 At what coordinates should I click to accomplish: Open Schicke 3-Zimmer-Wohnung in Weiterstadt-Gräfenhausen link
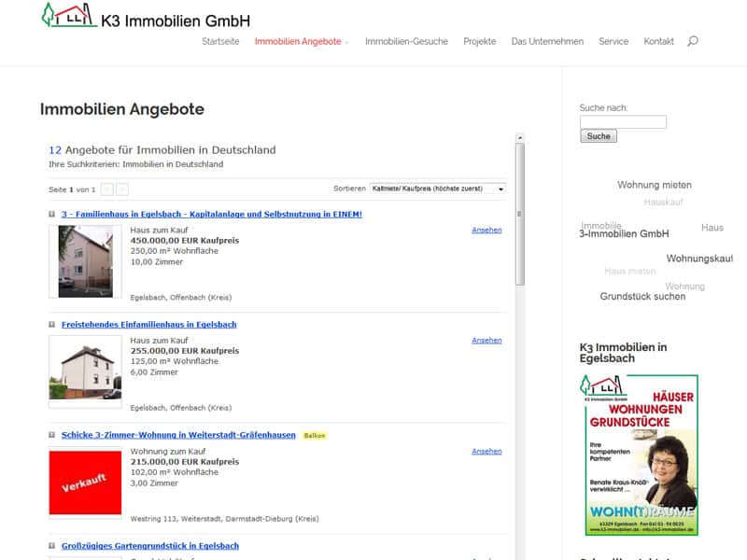(178, 435)
